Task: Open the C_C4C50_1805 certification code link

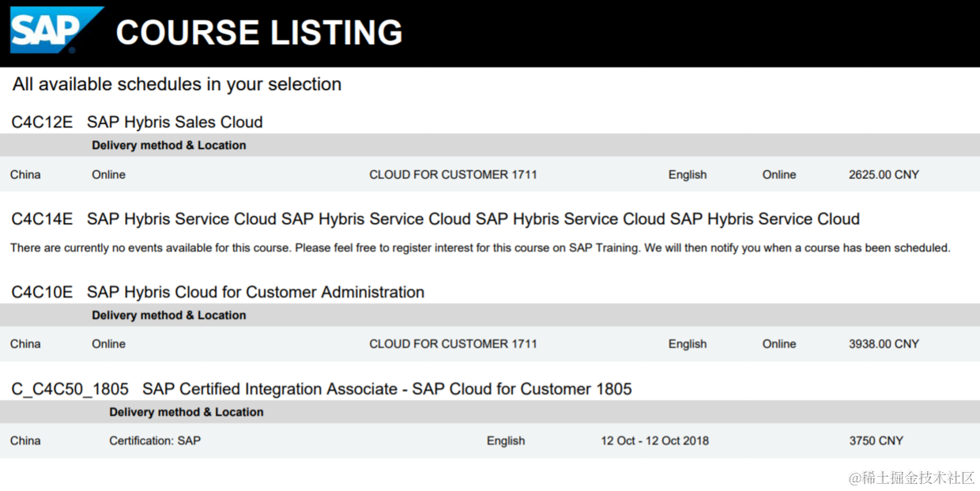Action: tap(70, 389)
